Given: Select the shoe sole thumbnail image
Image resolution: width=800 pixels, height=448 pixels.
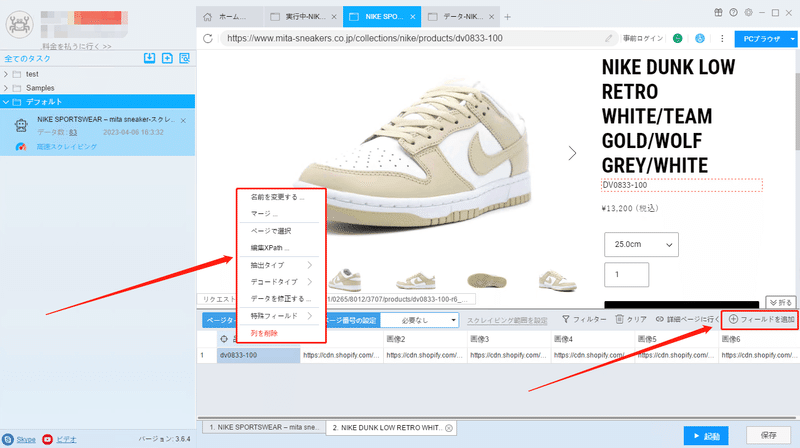Looking at the screenshot, I should click(487, 280).
